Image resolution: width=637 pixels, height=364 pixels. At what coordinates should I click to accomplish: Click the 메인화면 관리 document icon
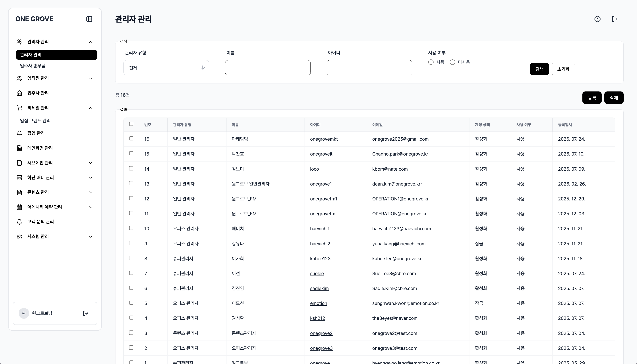(19, 148)
